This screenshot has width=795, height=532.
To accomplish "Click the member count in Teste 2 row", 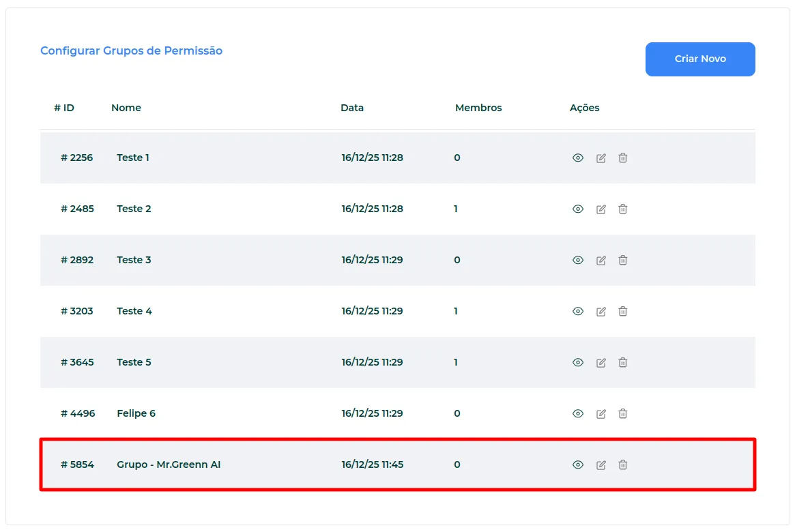I will (456, 209).
